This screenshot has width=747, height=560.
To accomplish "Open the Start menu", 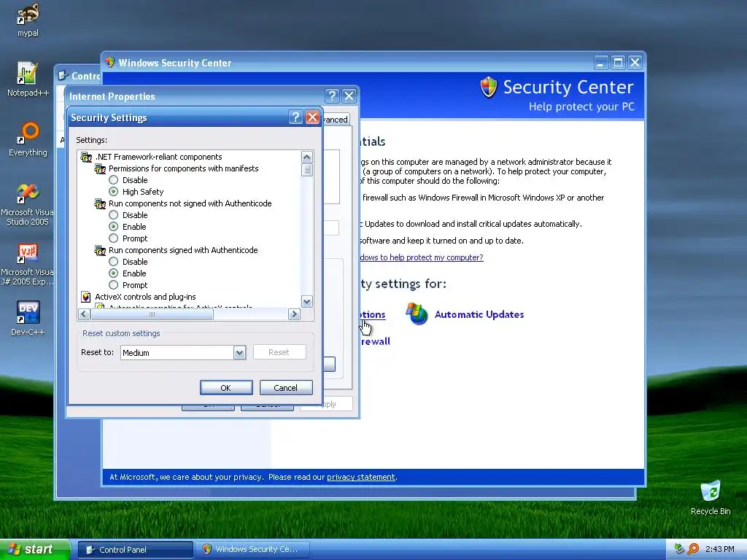I will click(34, 549).
